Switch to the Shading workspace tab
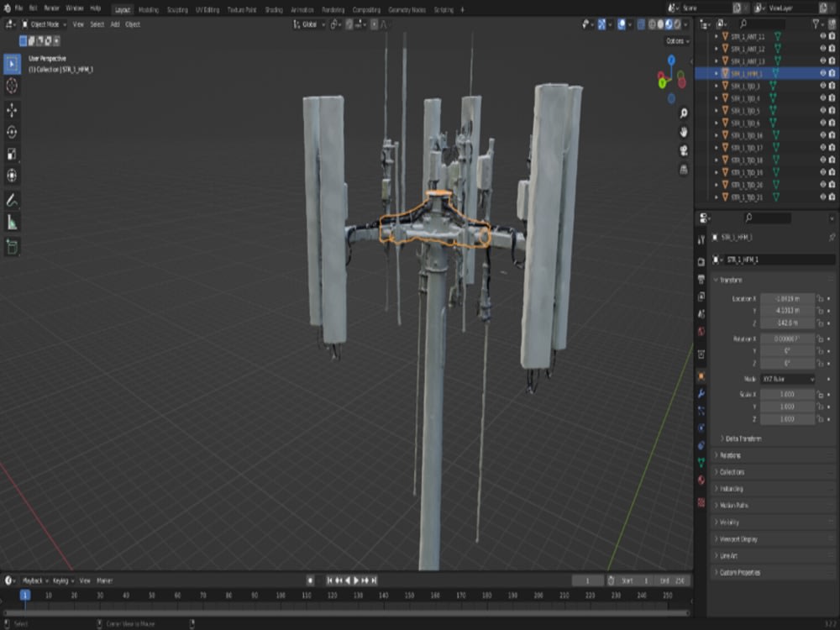The height and width of the screenshot is (630, 840). tap(274, 9)
